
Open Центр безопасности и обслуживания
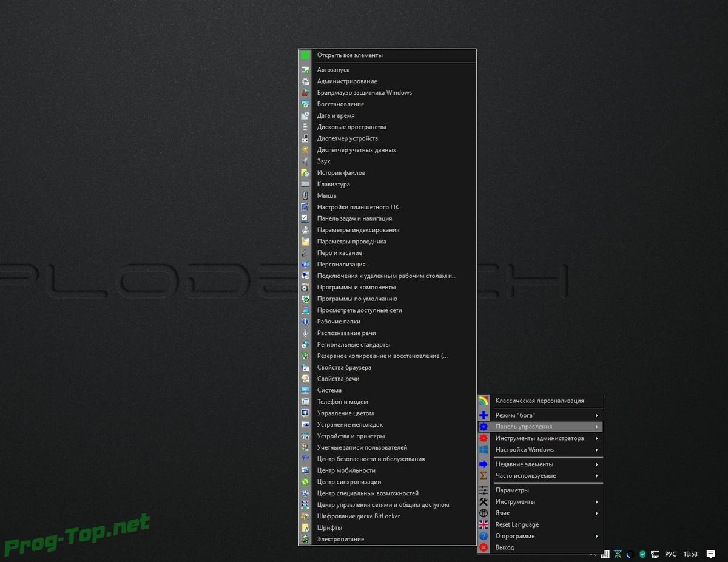pos(388,459)
